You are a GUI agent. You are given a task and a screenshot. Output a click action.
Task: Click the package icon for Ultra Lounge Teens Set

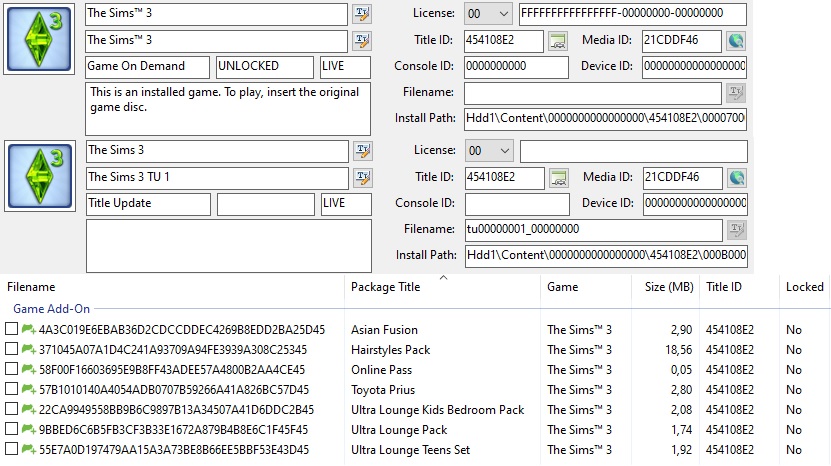(29, 450)
